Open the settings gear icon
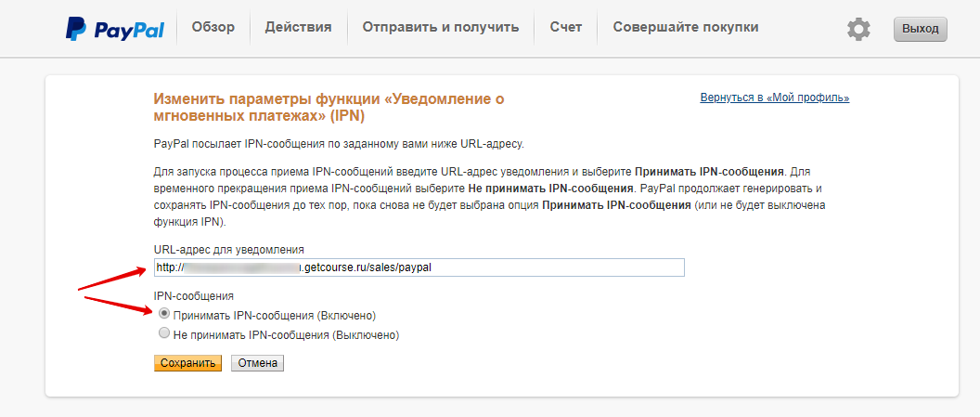The width and height of the screenshot is (980, 417). coord(858,30)
